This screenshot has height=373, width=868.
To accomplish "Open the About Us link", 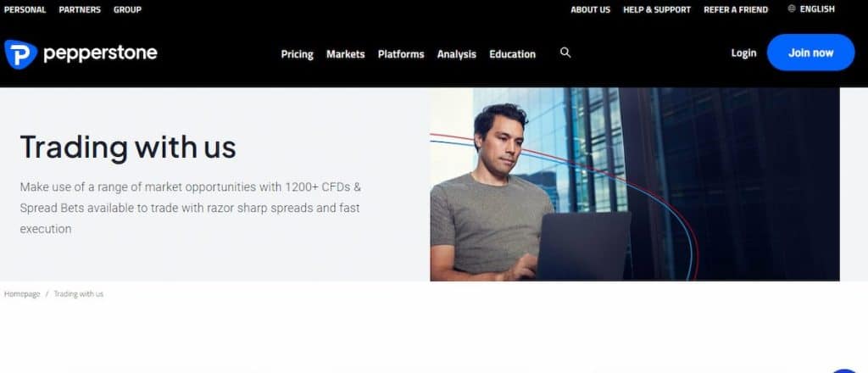I will click(x=591, y=9).
